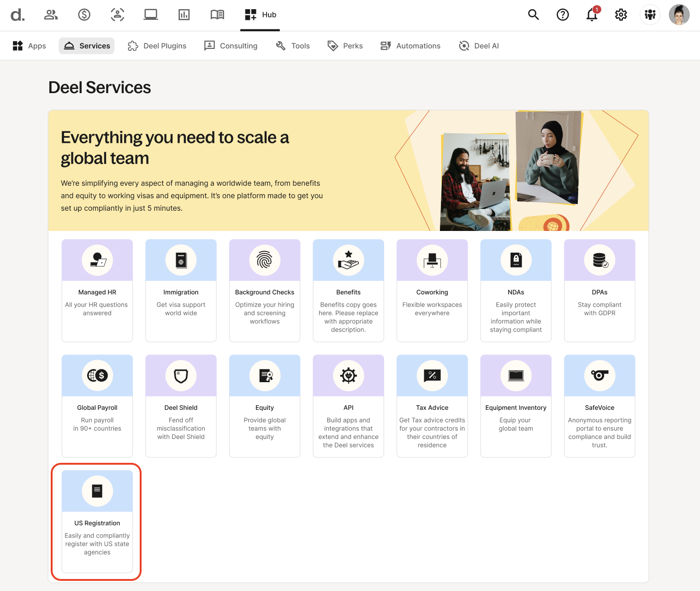
Task: Click the NDAs locked document icon
Action: point(516,260)
